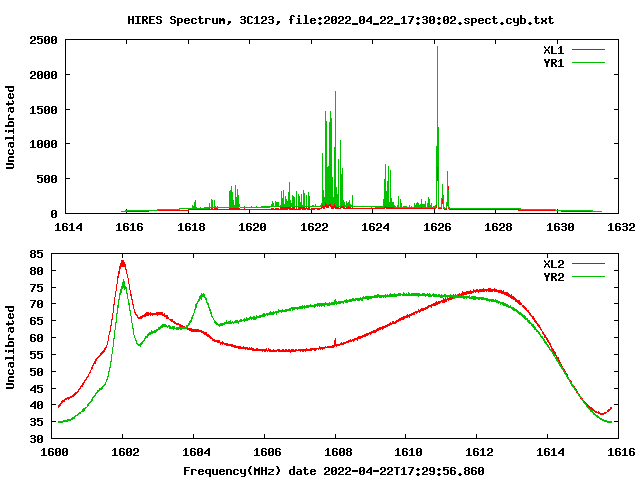Screen dimensions: 640x480
Task: Click the 1600 x-axis tick label
Action: 54,452
